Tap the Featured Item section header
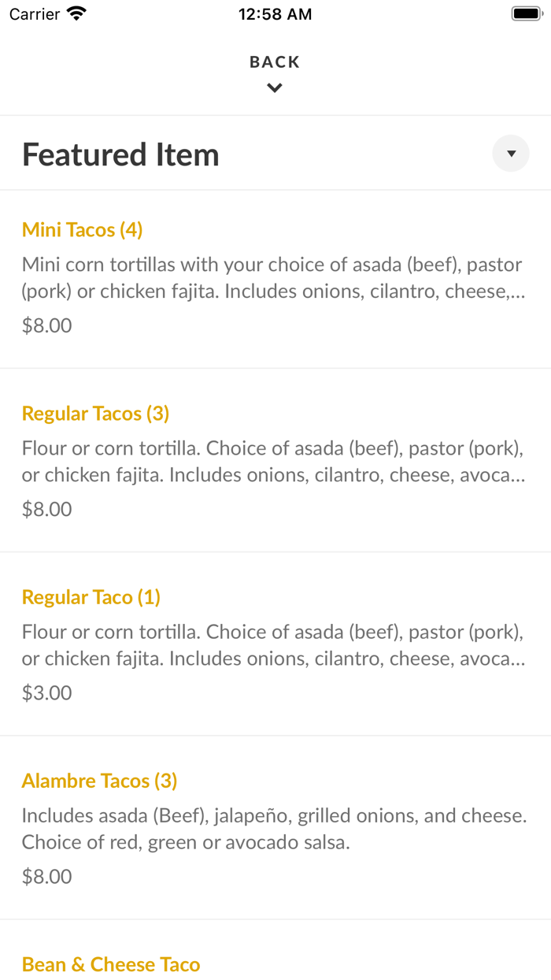 [x=120, y=154]
